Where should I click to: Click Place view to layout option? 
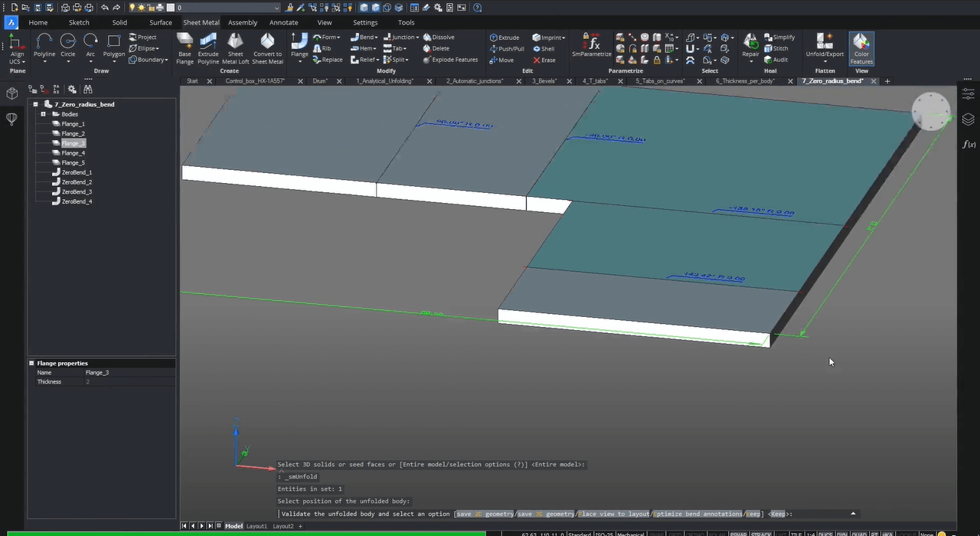point(614,514)
